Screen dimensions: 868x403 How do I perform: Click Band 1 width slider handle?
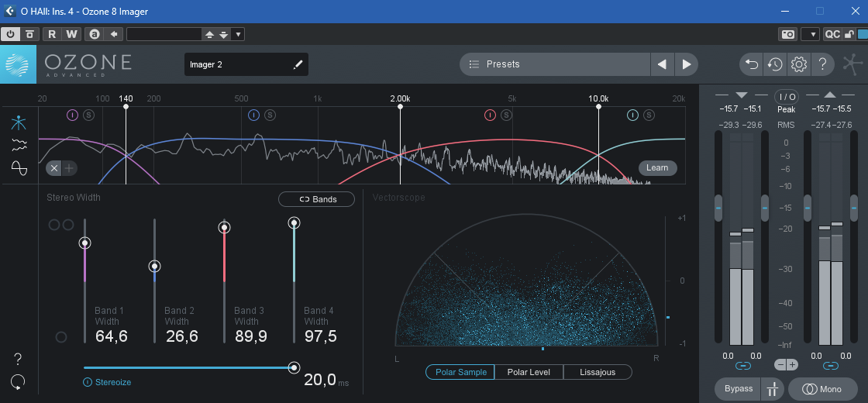click(x=84, y=243)
